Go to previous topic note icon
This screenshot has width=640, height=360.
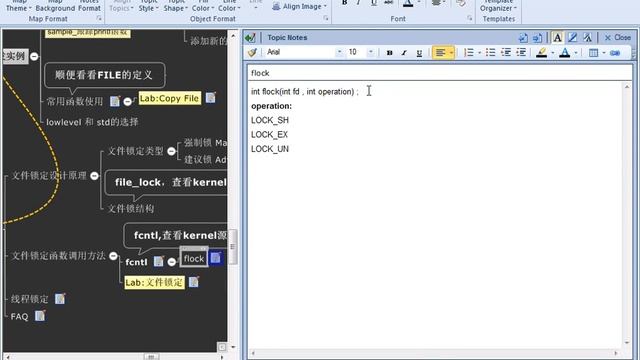(x=523, y=38)
